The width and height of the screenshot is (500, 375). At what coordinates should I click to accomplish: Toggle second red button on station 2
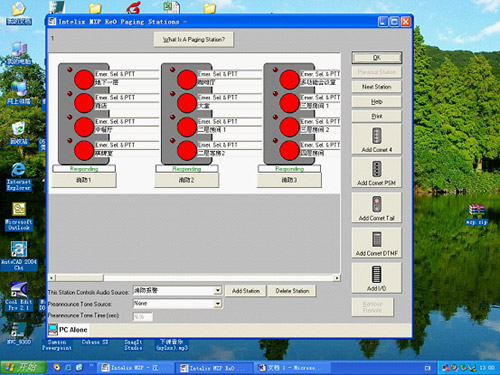186,103
